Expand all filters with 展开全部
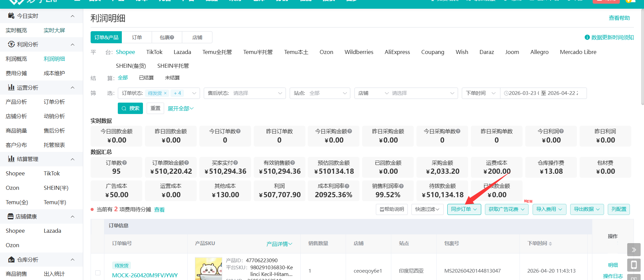Viewport: 644px width, 280px height. 181,109
